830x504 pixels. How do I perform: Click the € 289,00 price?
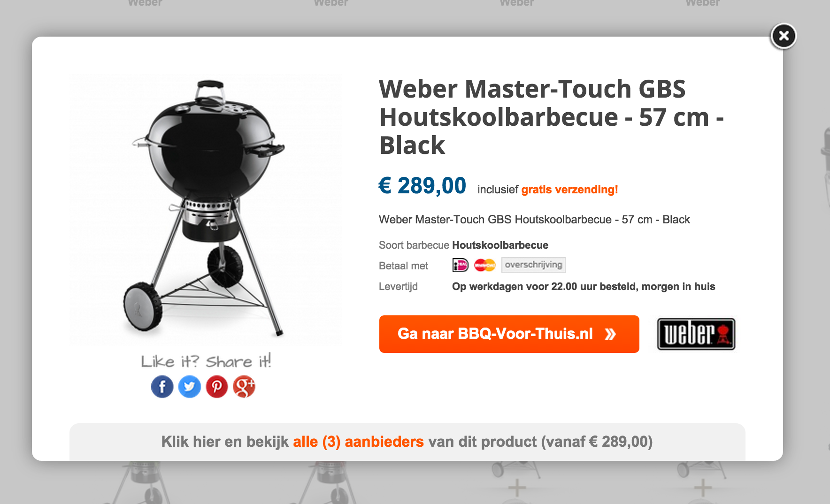(x=423, y=185)
